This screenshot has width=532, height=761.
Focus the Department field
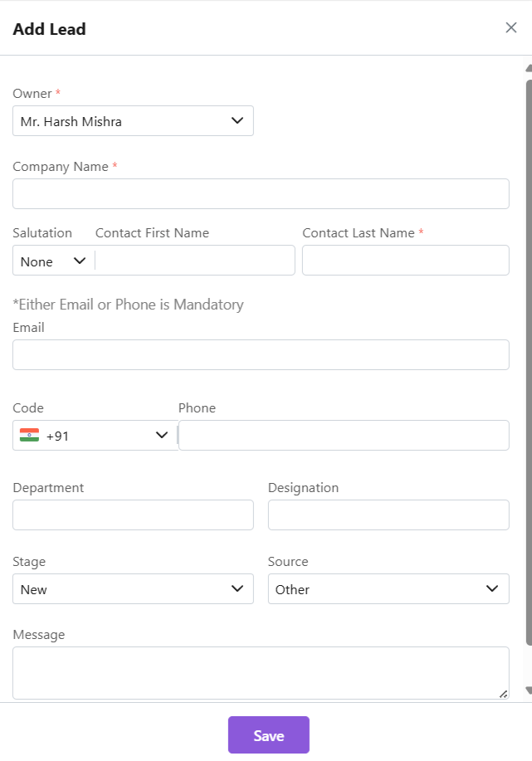[133, 515]
